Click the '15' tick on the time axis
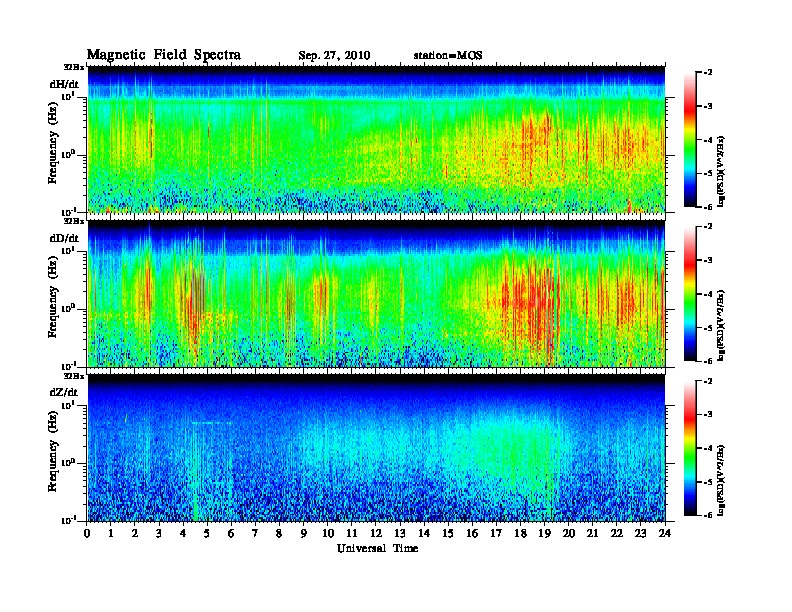This screenshot has width=792, height=612. pos(448,534)
